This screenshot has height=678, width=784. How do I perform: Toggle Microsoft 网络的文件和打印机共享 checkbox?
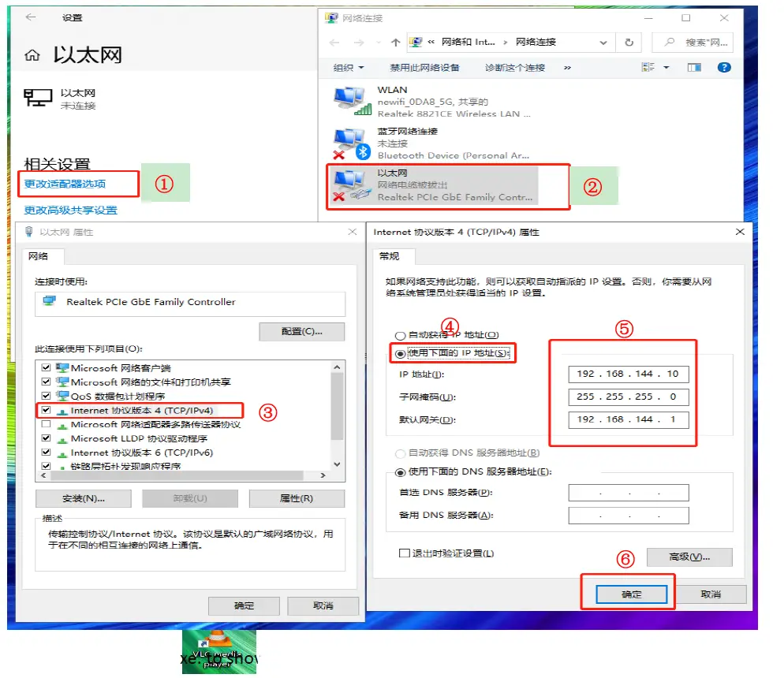(x=46, y=382)
